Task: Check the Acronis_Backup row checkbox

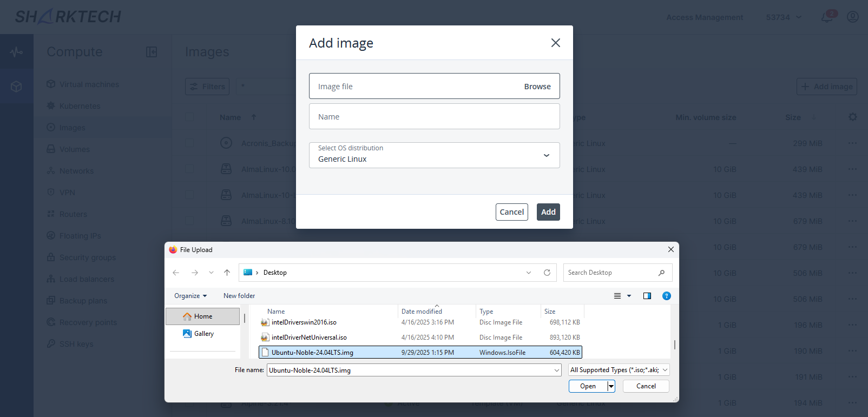Action: coord(189,143)
